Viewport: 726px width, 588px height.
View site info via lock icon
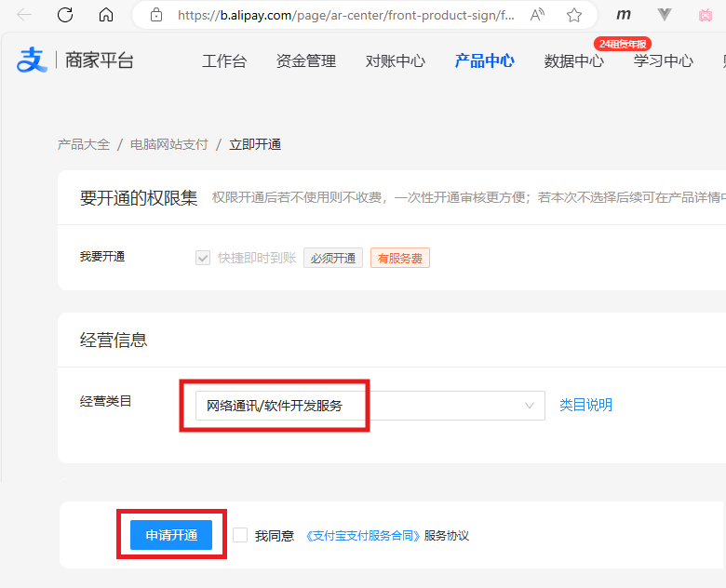pos(156,15)
